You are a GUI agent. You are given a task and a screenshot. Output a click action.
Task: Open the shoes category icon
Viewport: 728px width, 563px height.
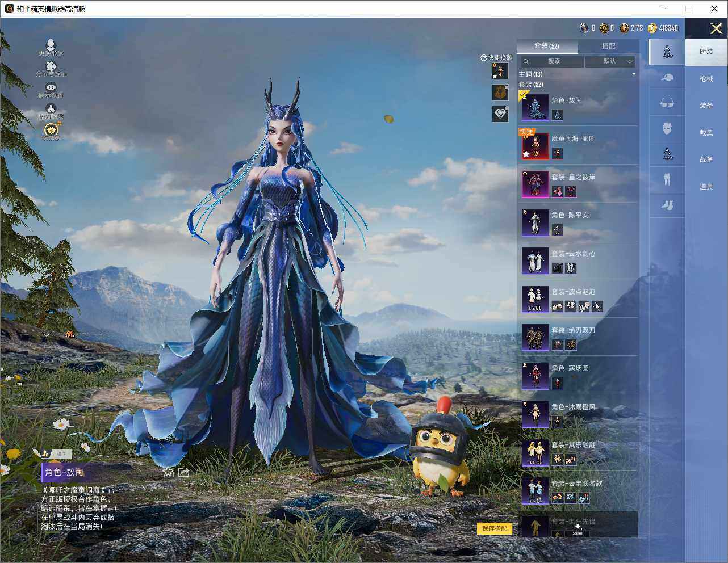click(x=667, y=204)
